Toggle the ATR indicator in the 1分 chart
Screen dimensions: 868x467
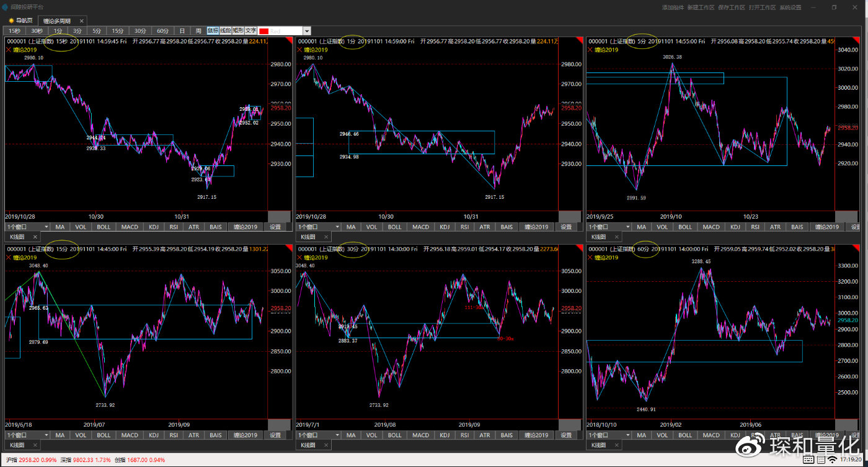click(485, 227)
